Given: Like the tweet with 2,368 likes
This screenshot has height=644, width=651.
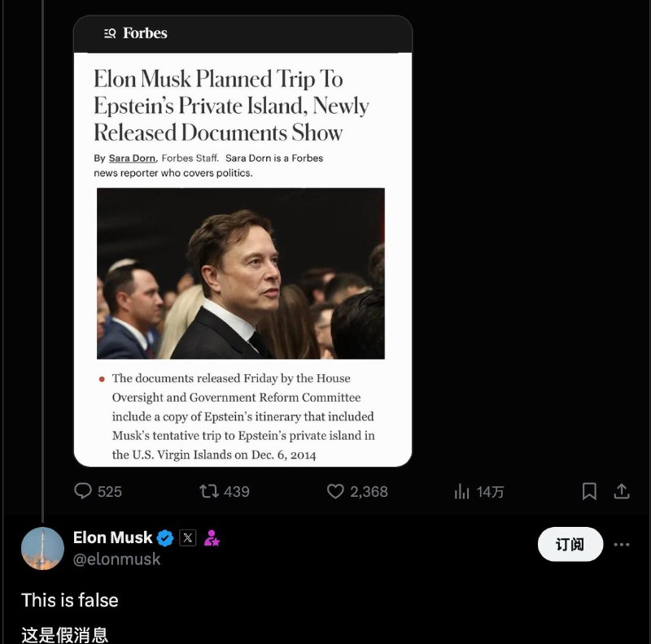Looking at the screenshot, I should 335,491.
